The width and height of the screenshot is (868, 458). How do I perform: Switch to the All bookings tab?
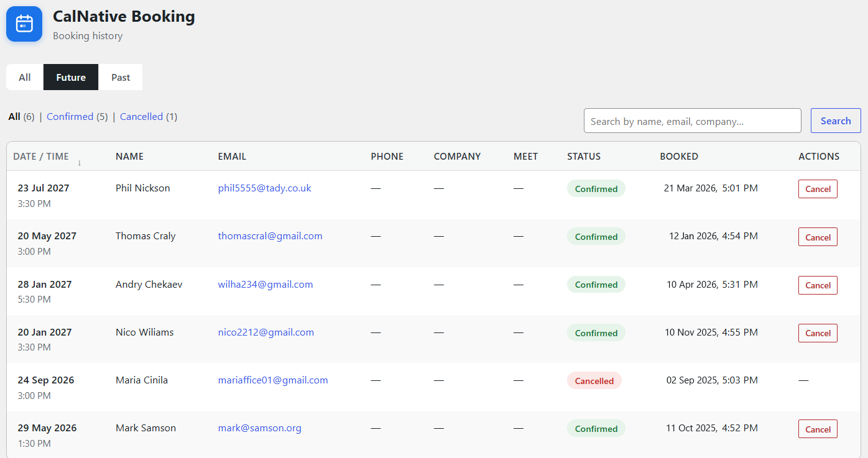25,77
